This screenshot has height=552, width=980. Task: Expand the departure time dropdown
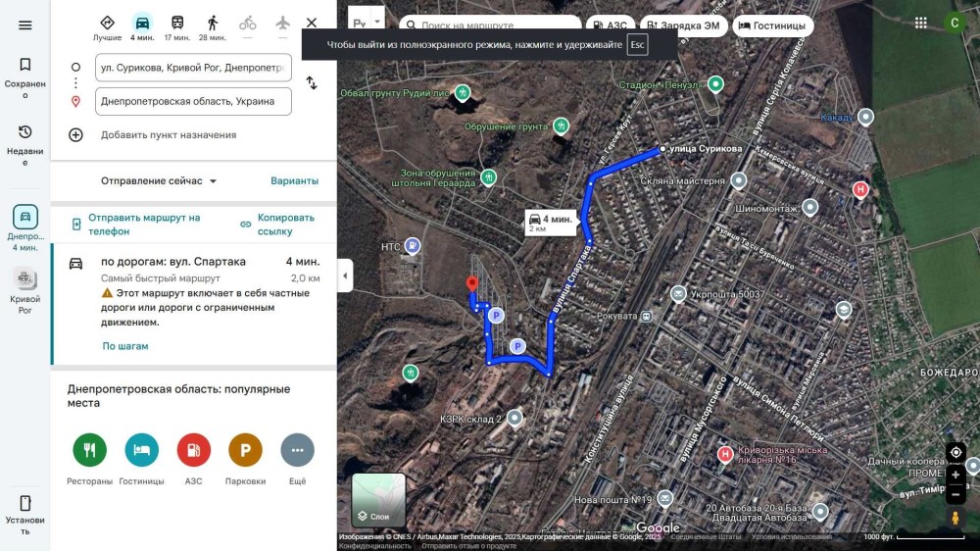[159, 181]
